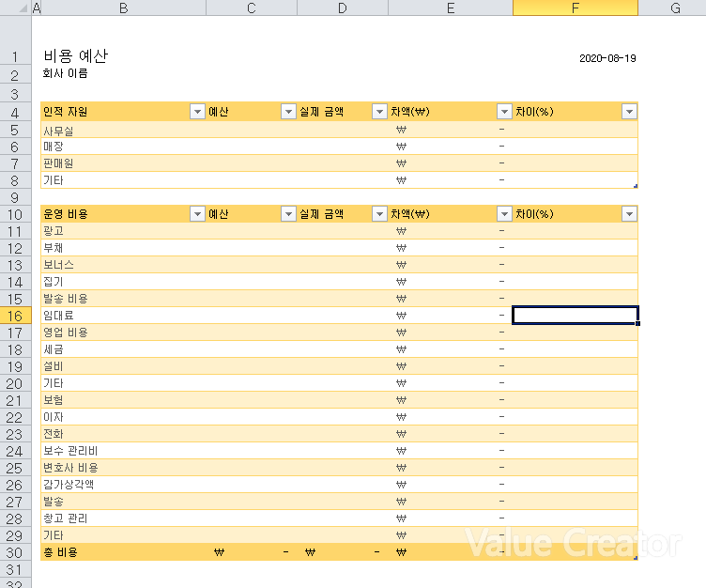Viewport: 706px width, 588px height.
Task: Click the 회사 이름 cell
Action: click(123, 73)
